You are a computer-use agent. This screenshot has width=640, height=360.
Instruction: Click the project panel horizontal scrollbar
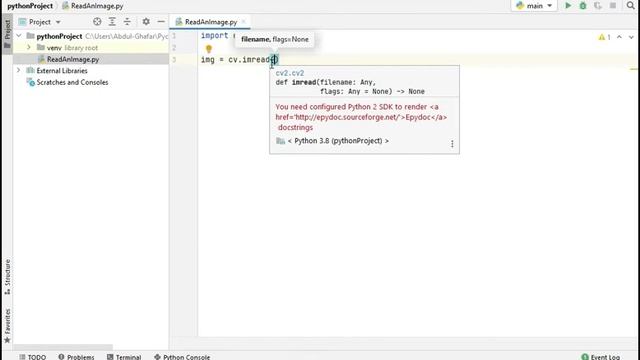[62, 347]
